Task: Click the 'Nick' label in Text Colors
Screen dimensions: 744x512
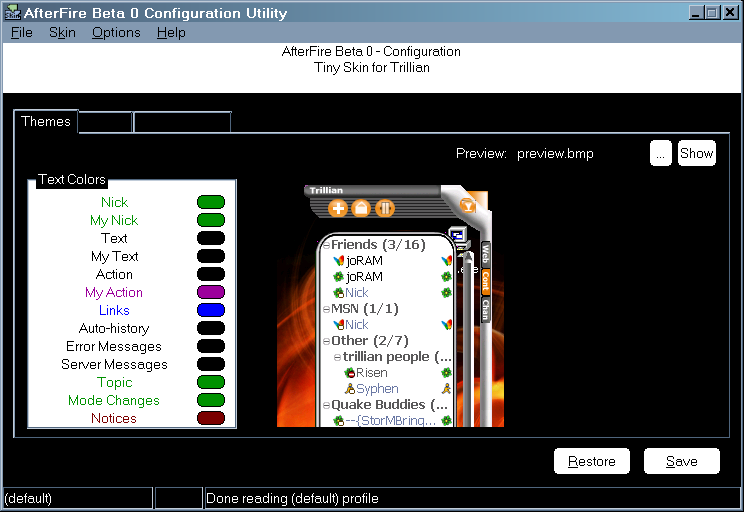Action: (114, 202)
